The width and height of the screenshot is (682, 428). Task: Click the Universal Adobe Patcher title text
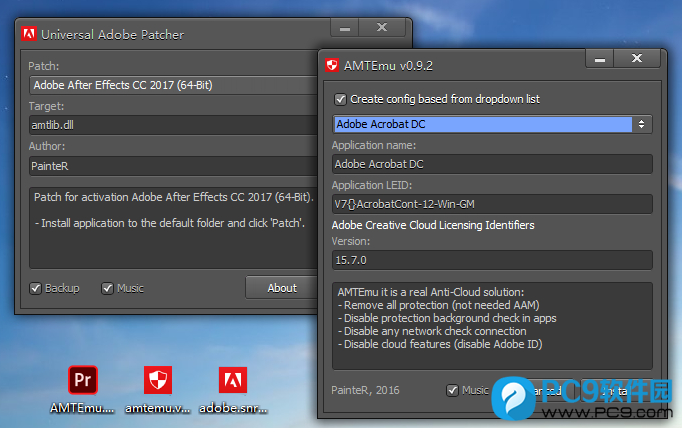pos(113,35)
